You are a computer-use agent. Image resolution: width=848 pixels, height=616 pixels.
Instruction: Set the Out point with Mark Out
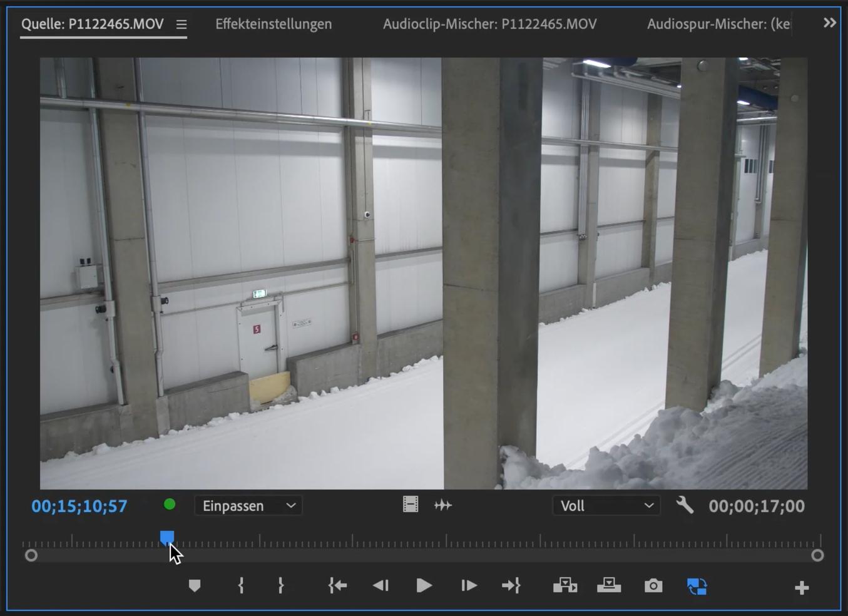click(281, 586)
